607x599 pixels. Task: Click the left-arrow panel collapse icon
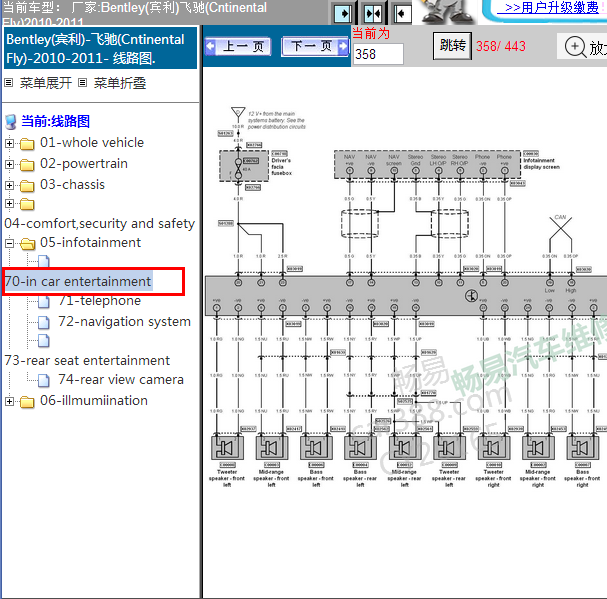tap(402, 14)
